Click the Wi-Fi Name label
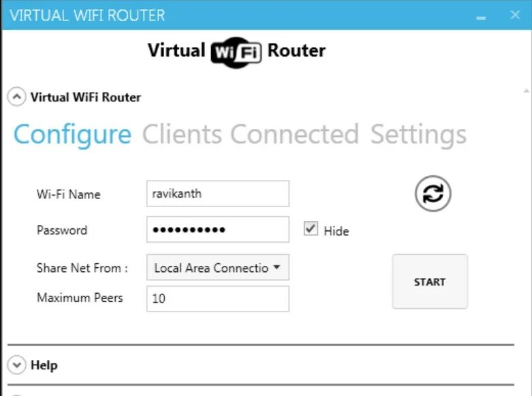The height and width of the screenshot is (396, 532). (69, 194)
